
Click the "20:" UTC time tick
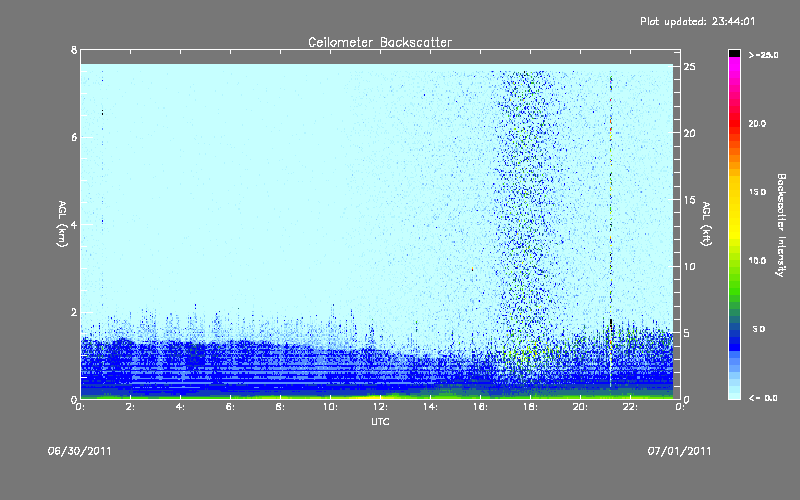(580, 407)
